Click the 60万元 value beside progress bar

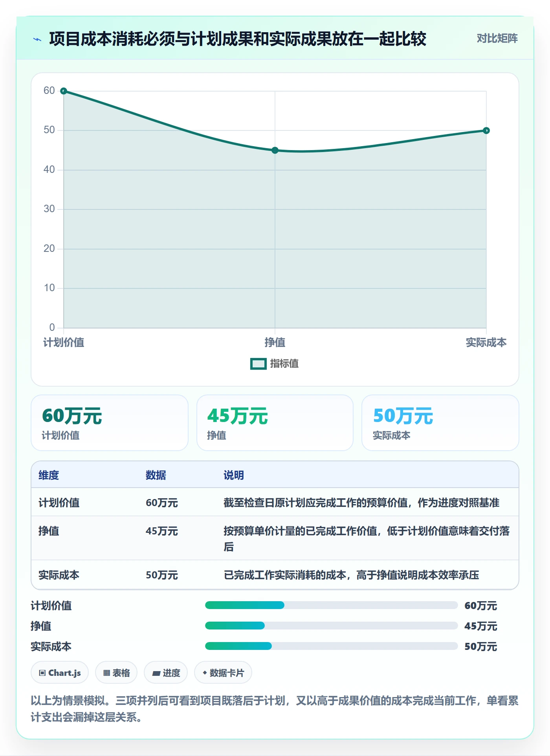tap(481, 606)
